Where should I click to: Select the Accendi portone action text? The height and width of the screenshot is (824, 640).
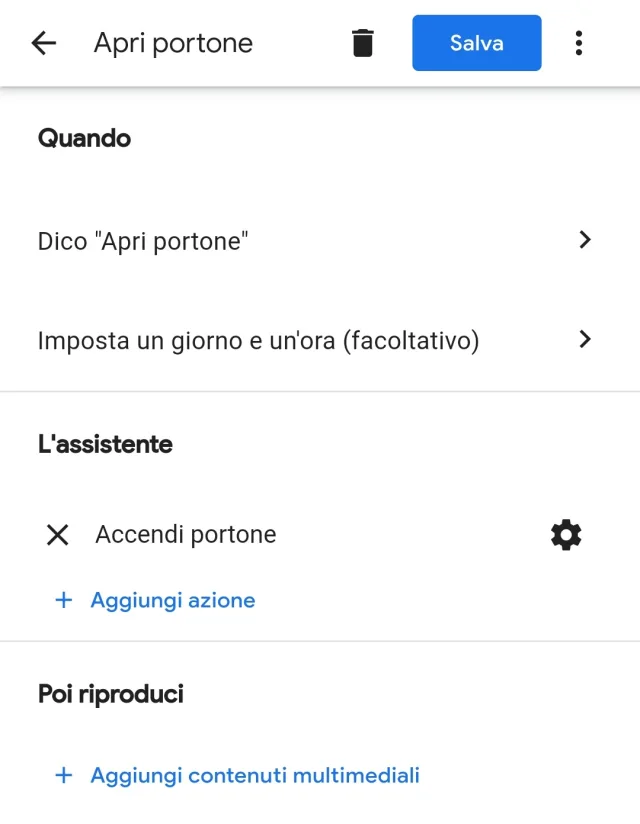pos(185,534)
